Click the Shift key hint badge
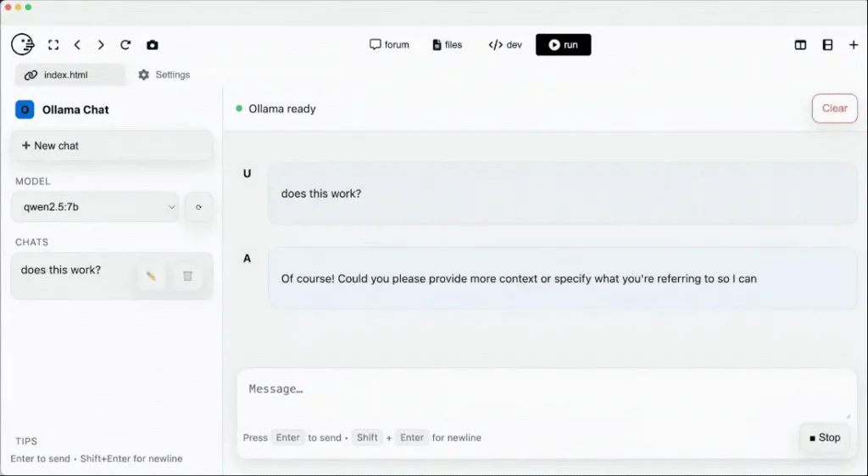This screenshot has width=868, height=476. click(x=367, y=438)
